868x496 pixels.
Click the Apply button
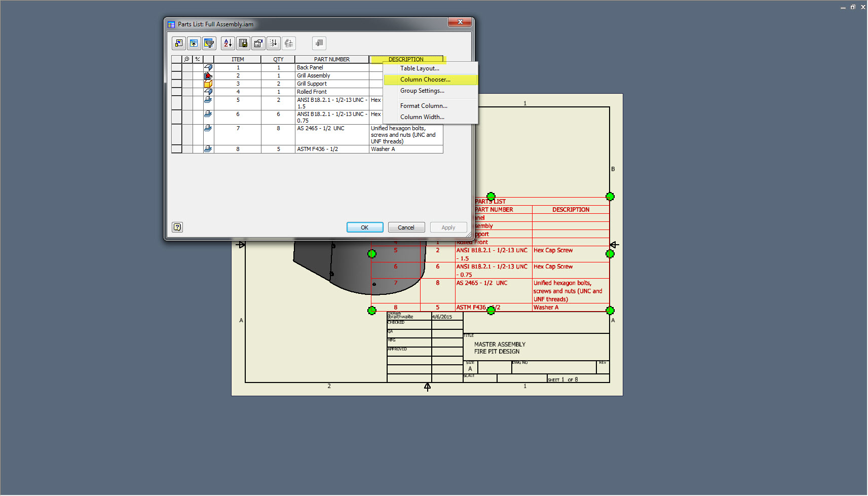pos(448,227)
